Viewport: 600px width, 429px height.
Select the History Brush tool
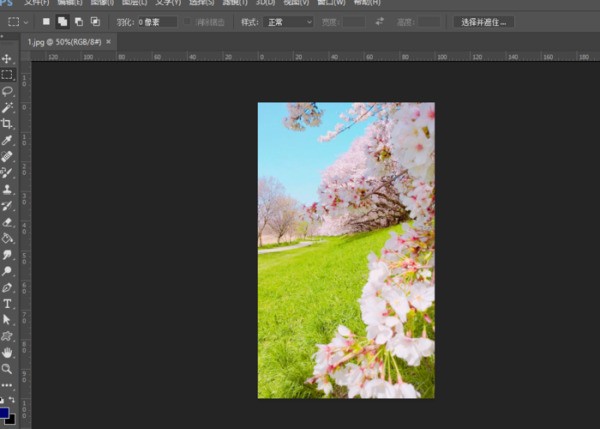point(7,206)
